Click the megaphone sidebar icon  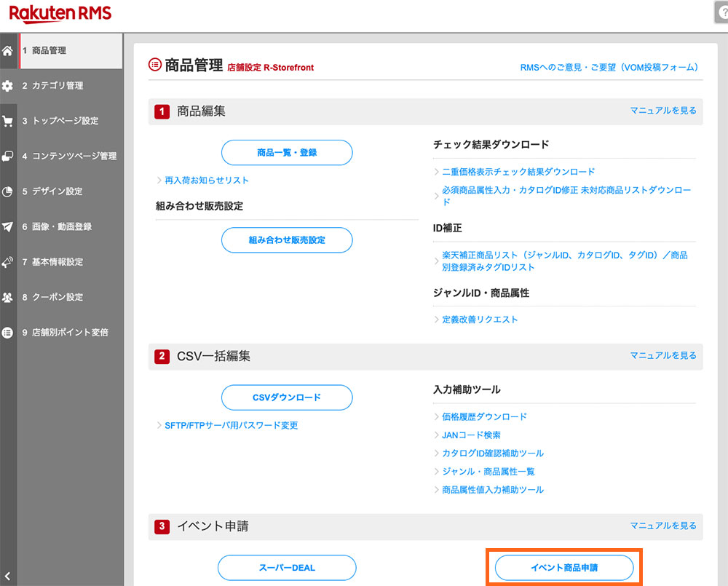point(7,262)
